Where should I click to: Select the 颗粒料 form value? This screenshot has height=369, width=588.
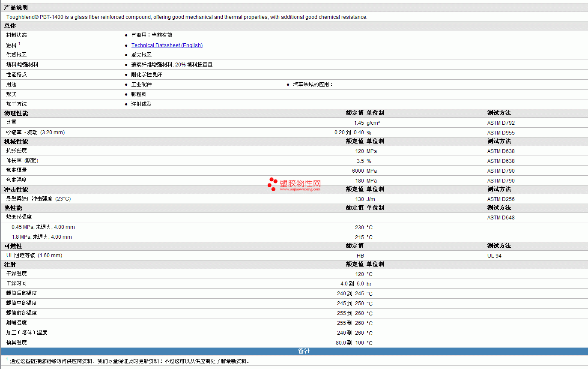(x=139, y=94)
